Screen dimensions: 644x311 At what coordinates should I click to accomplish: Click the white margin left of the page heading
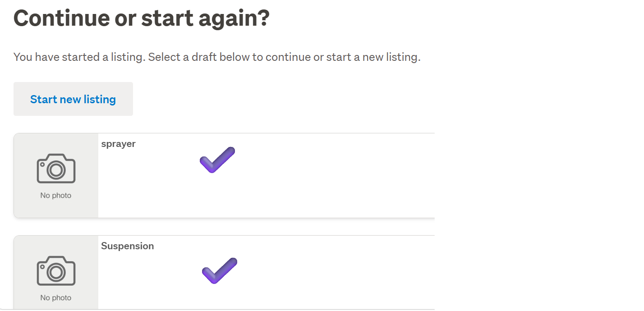coord(6,18)
